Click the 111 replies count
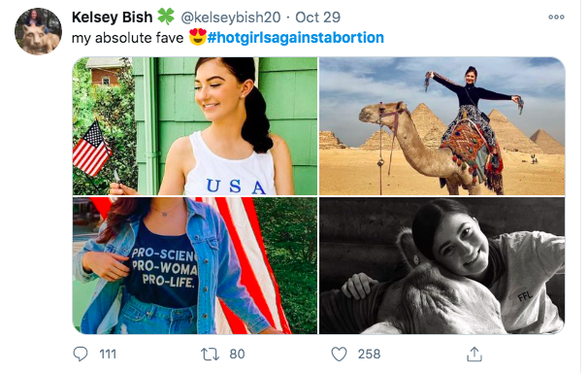The image size is (588, 373). (108, 354)
